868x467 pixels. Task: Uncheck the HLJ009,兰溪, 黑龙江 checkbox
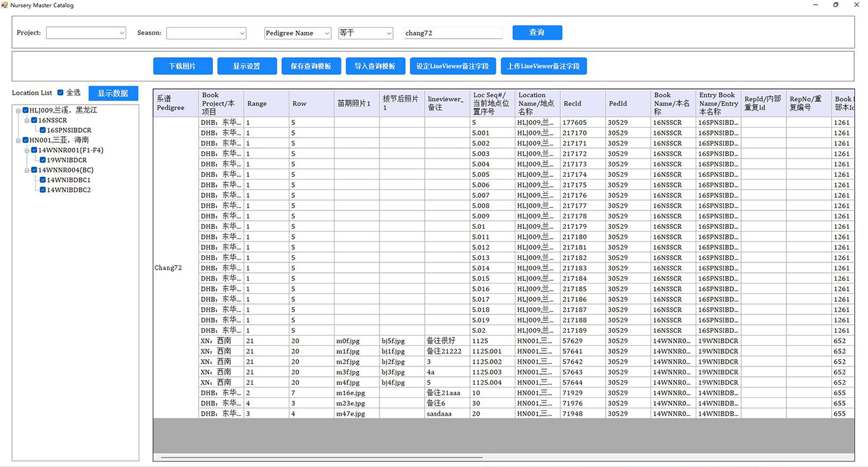pyautogui.click(x=26, y=111)
